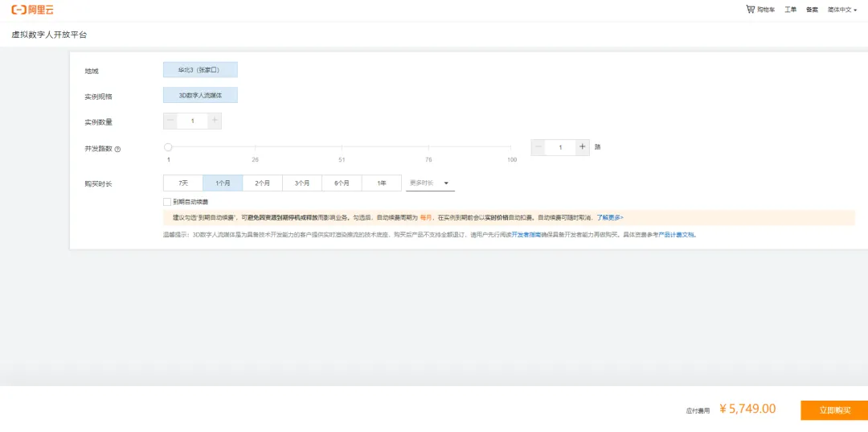This screenshot has height=432, width=868.
Task: Select the 3个月 purchase duration
Action: (302, 183)
